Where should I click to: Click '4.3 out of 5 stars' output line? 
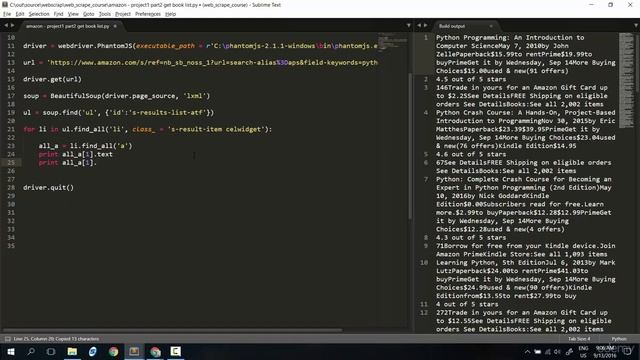[471, 238]
